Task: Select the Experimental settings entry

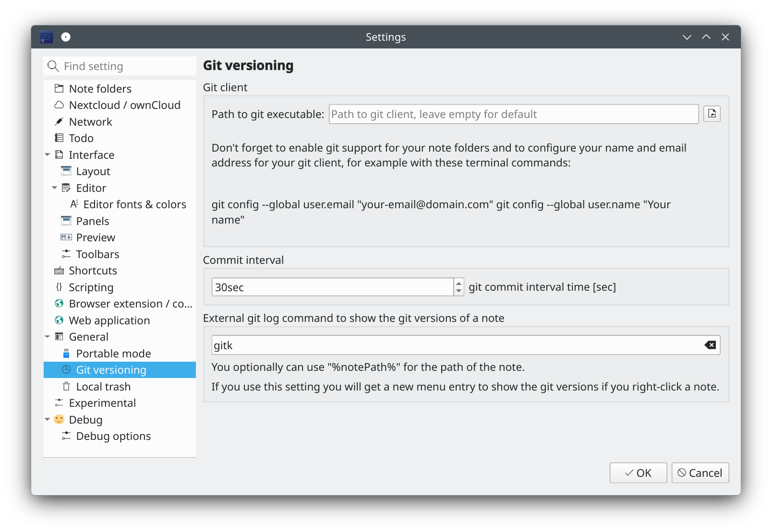Action: coord(102,403)
